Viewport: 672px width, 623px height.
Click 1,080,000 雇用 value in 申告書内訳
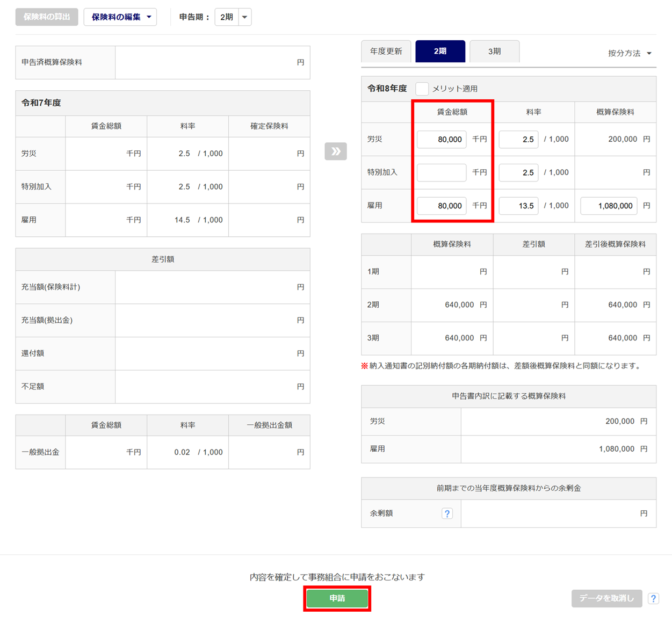616,449
